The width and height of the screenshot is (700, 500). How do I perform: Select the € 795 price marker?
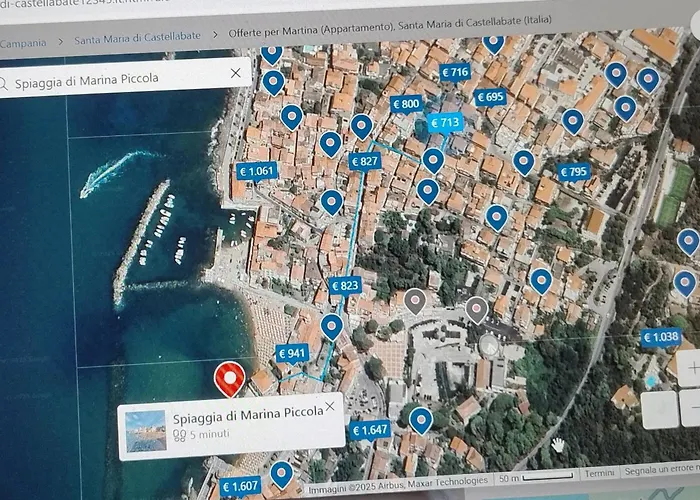tap(574, 172)
